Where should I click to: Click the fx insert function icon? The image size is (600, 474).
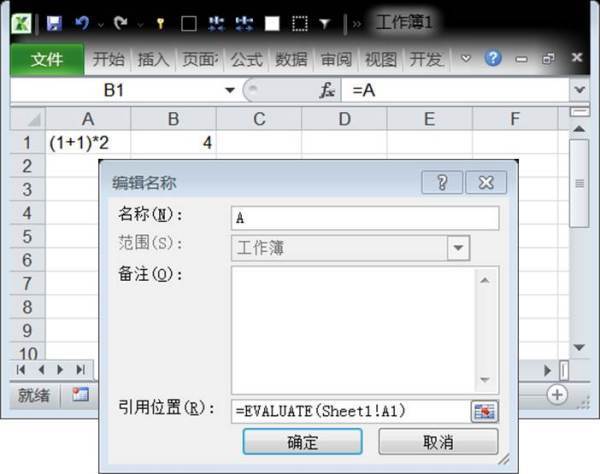pyautogui.click(x=327, y=90)
